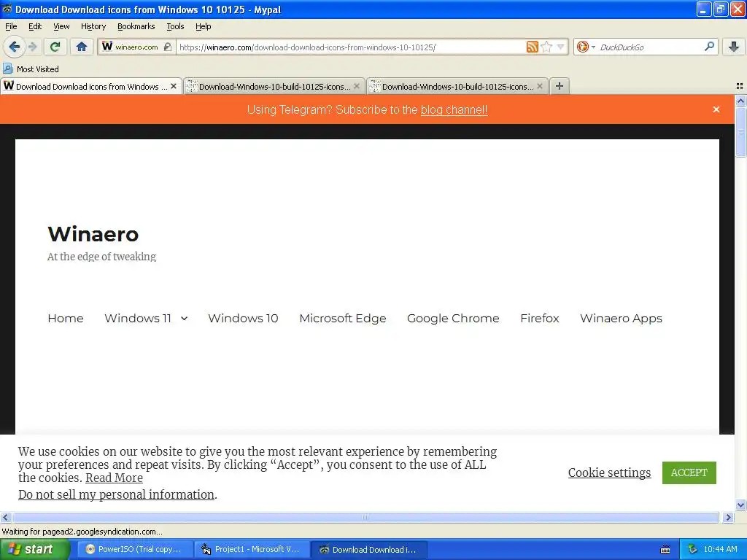
Task: Click Do not sell my personal information
Action: pyautogui.click(x=116, y=494)
